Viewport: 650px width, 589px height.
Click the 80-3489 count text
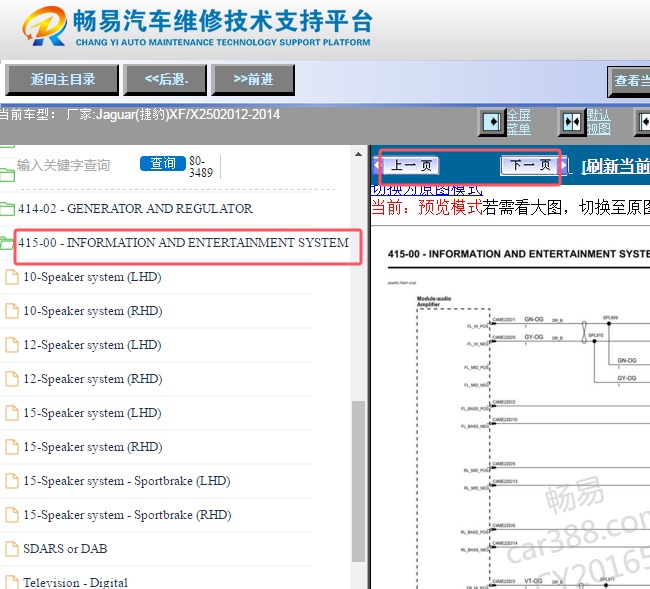coord(201,167)
